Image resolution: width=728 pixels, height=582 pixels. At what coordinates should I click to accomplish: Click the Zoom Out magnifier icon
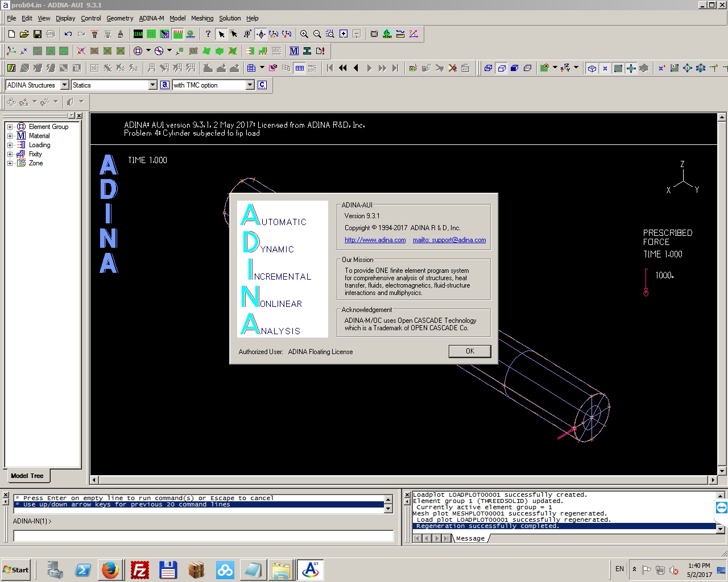coord(317,34)
